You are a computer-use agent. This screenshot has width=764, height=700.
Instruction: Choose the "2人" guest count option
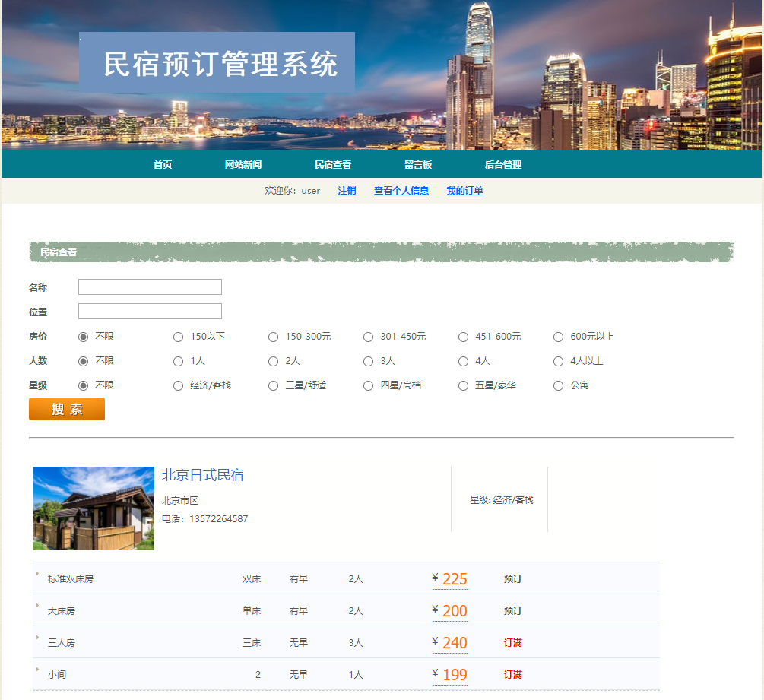click(273, 361)
